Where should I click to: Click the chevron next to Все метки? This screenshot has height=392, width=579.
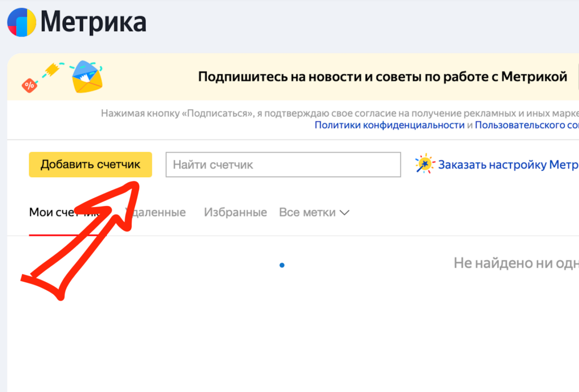pos(344,213)
